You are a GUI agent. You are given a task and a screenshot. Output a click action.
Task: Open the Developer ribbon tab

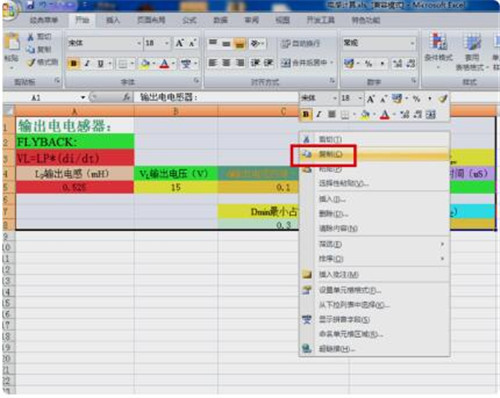(x=320, y=20)
